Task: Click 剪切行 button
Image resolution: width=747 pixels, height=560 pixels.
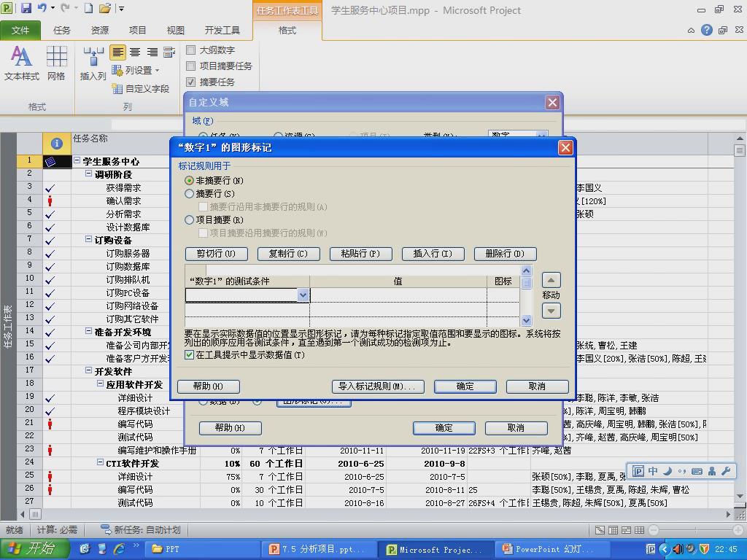Action: coord(216,254)
